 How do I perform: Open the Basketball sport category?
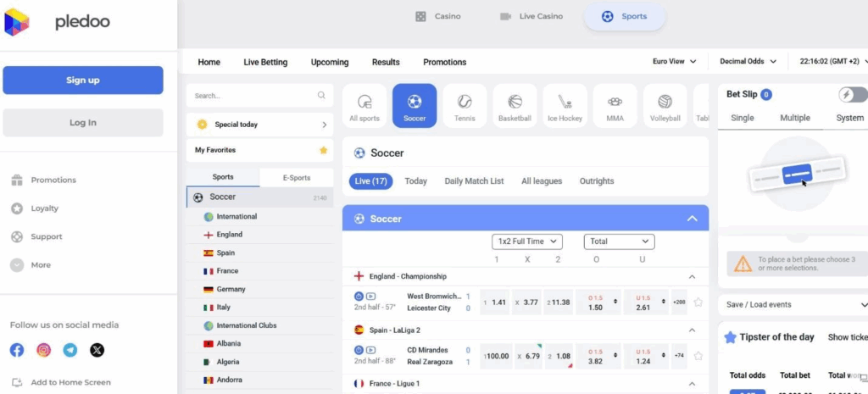(x=515, y=106)
